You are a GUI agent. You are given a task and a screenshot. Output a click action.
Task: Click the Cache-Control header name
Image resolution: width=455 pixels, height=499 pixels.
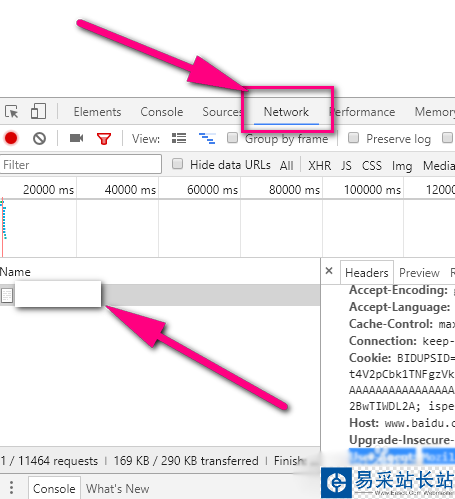click(391, 324)
